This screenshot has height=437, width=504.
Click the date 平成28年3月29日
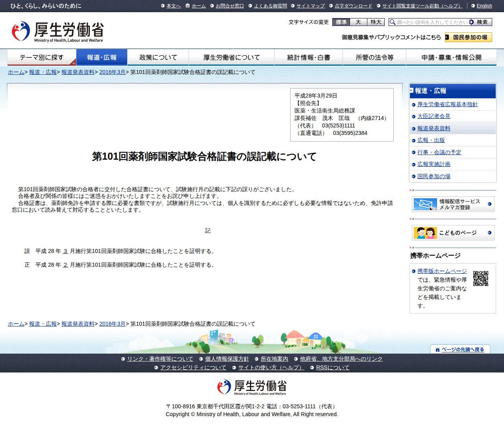(316, 96)
